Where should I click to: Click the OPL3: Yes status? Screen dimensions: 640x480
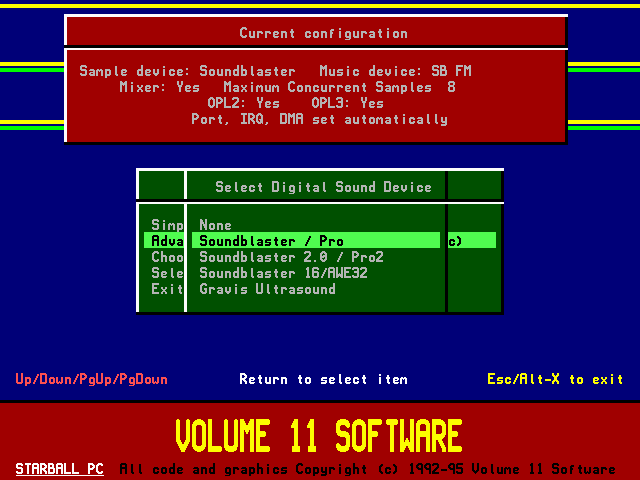[347, 103]
